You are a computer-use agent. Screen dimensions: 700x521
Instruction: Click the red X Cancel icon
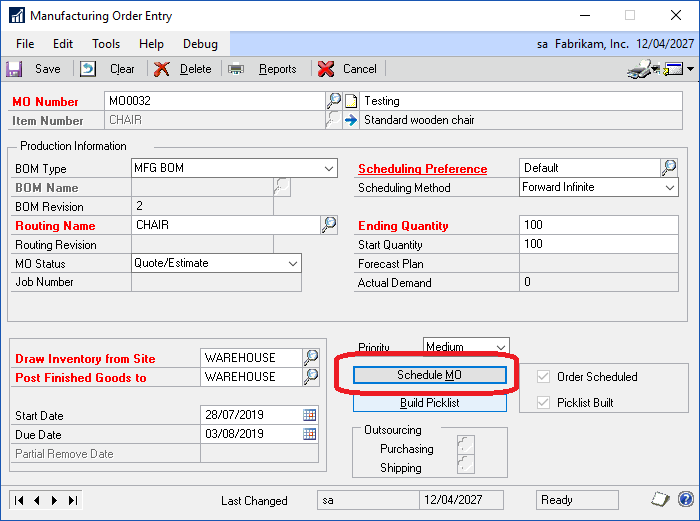(326, 69)
